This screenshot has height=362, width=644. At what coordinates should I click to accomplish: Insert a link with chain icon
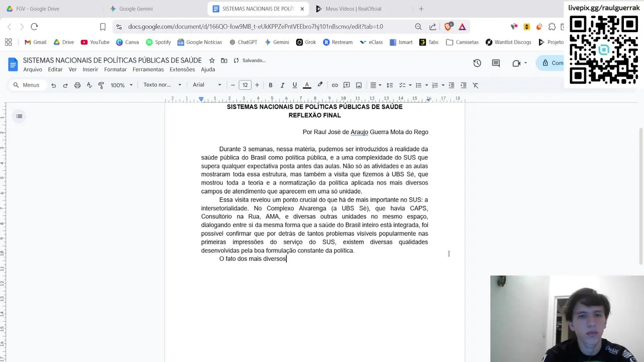[x=335, y=85]
